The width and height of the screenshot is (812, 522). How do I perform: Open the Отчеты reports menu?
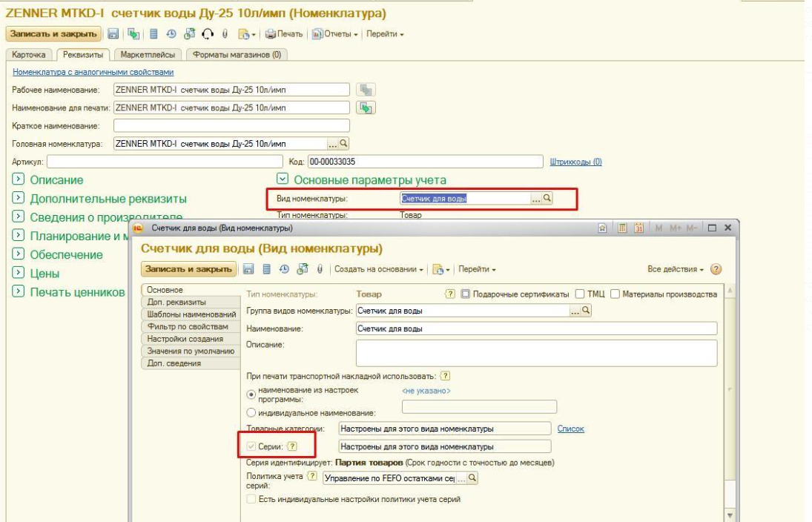click(x=334, y=34)
